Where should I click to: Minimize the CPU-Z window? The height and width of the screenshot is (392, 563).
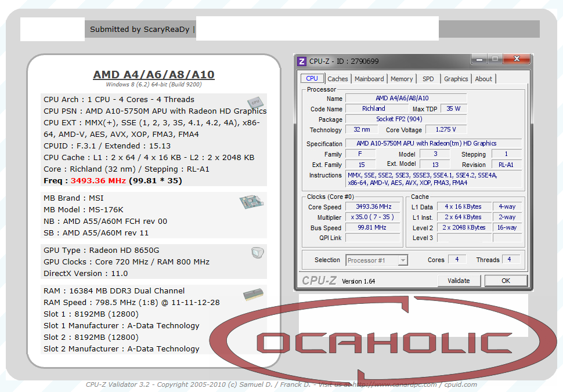(x=479, y=59)
